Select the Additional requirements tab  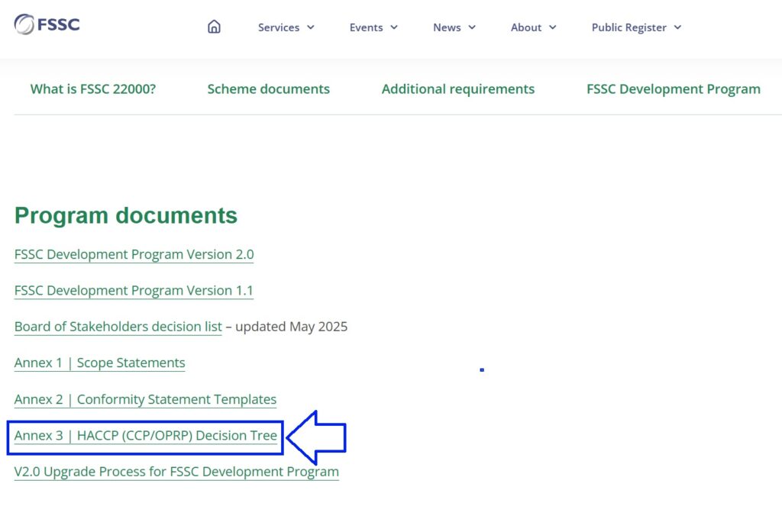point(458,89)
